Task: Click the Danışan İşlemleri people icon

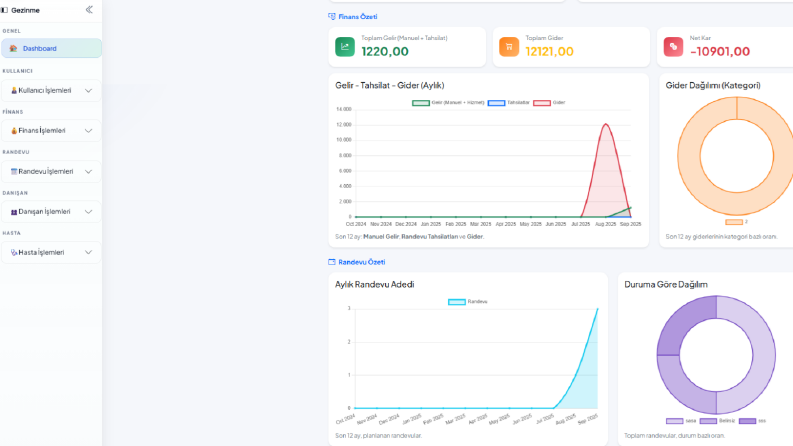Action: point(14,212)
